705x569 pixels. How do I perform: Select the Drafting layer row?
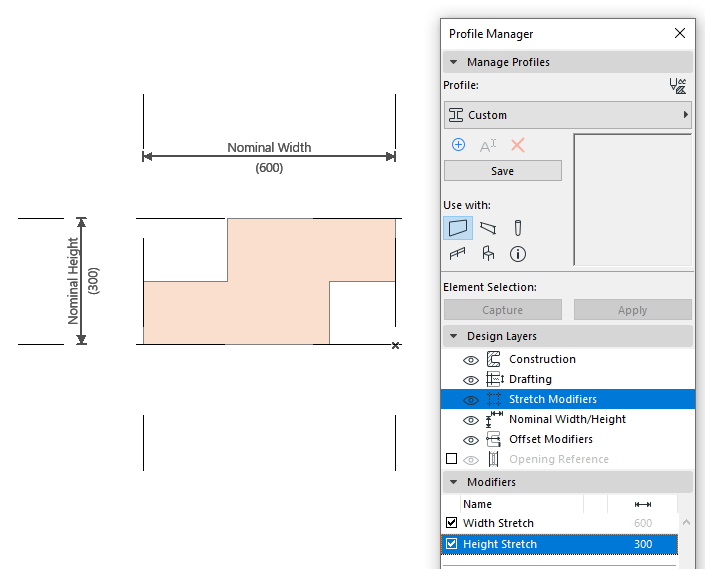[568, 379]
